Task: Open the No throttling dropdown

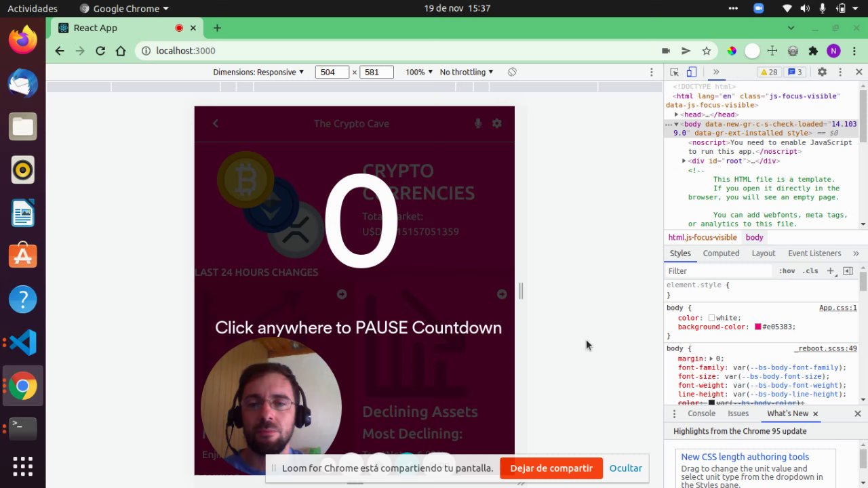Action: tap(467, 72)
